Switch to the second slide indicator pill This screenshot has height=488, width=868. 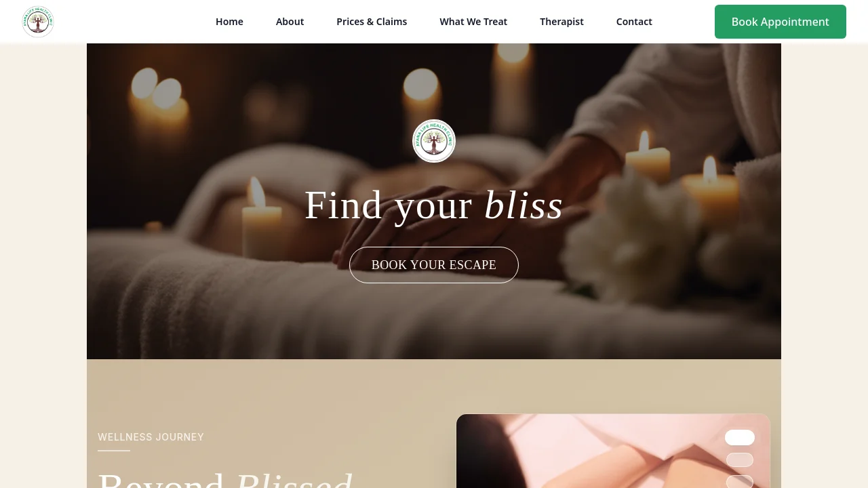click(740, 460)
